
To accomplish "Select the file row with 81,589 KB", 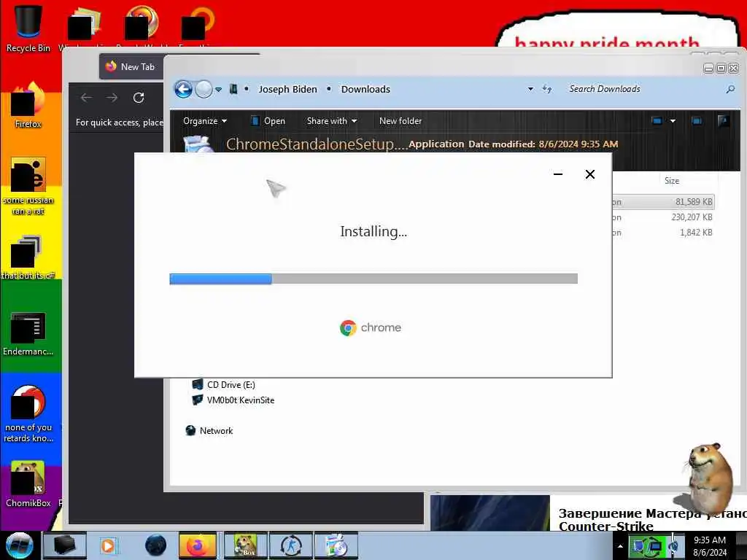I will point(663,202).
